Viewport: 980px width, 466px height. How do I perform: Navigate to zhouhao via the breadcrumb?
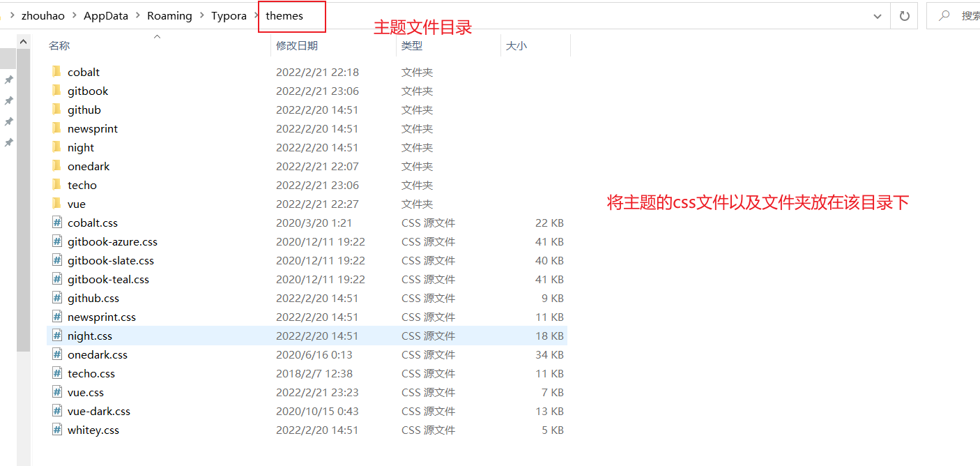click(x=43, y=15)
